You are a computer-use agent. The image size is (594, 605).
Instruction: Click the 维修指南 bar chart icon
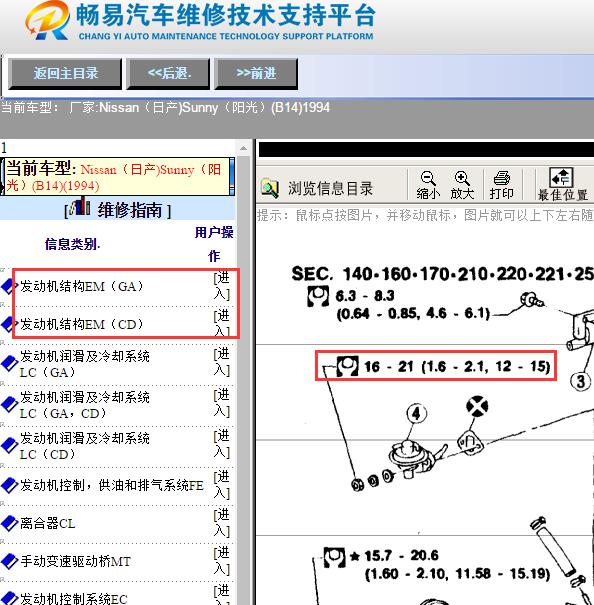click(x=80, y=206)
